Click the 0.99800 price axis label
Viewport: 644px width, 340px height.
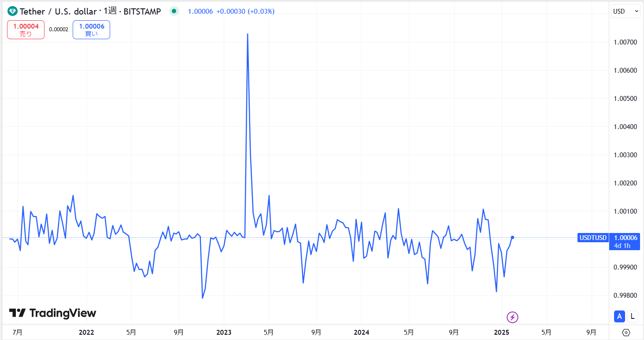[625, 296]
